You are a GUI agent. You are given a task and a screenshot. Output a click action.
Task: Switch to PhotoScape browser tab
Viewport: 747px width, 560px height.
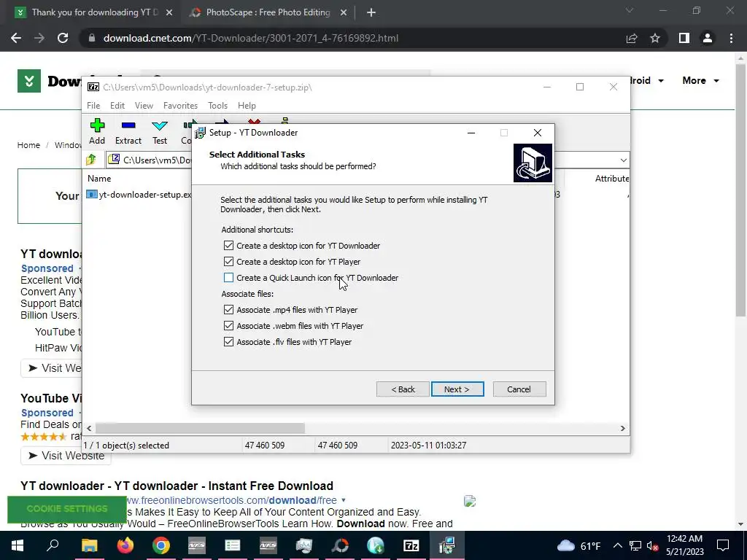tap(268, 12)
